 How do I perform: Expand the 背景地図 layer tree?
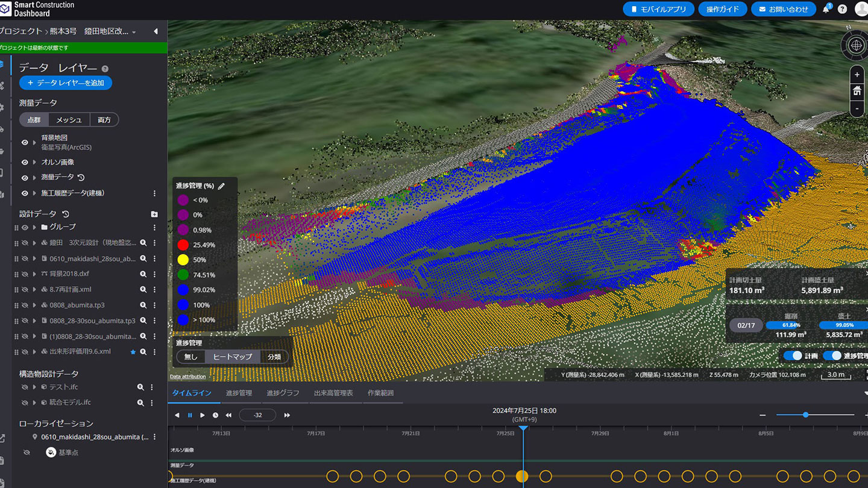coord(34,143)
